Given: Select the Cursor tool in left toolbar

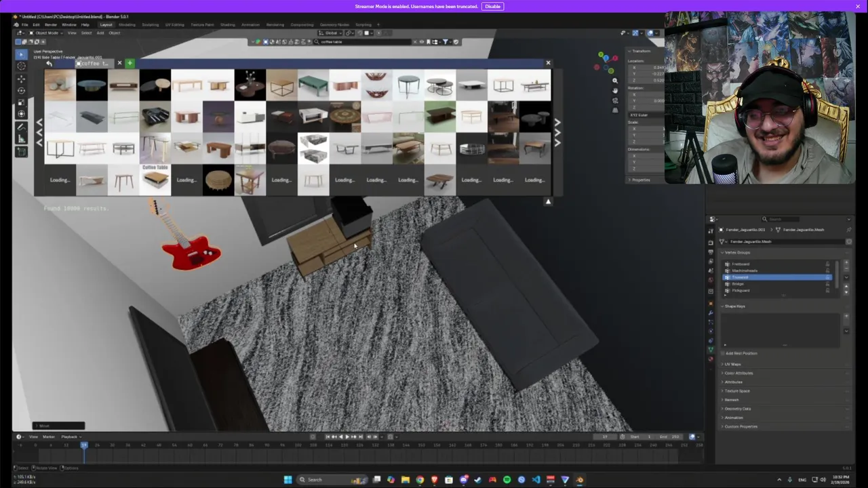Looking at the screenshot, I should pos(21,66).
